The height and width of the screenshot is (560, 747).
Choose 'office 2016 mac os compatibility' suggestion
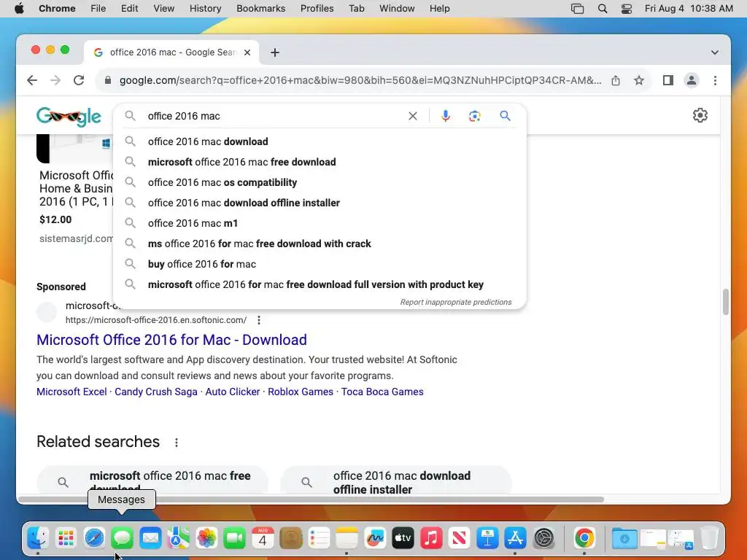click(320, 182)
